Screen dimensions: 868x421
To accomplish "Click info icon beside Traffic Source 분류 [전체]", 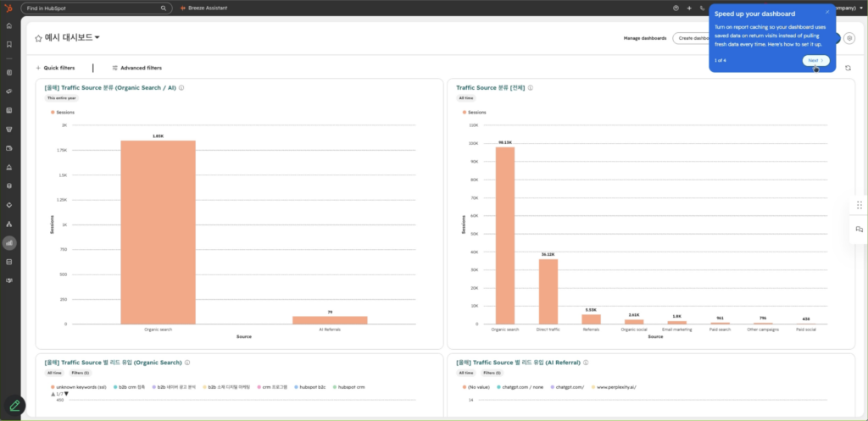I will click(531, 87).
